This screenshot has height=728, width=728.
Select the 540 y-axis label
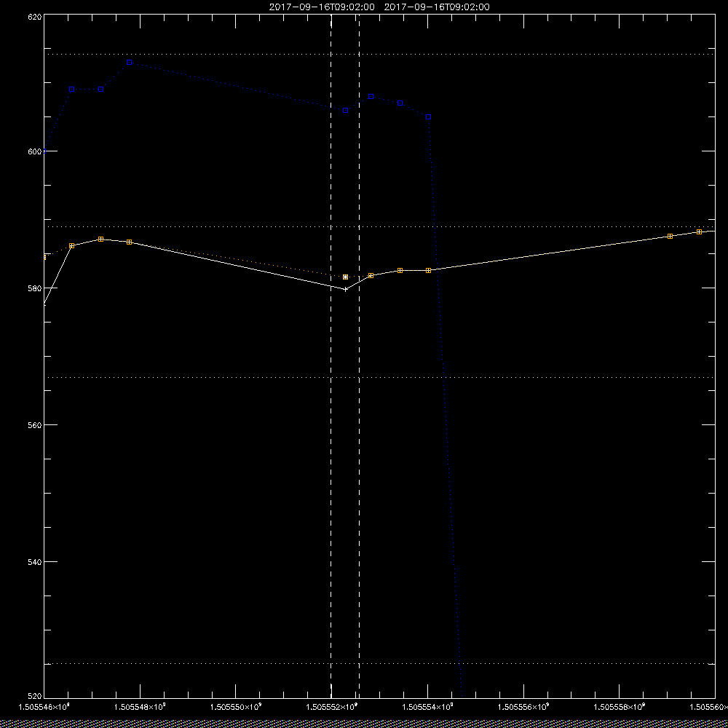[35, 562]
